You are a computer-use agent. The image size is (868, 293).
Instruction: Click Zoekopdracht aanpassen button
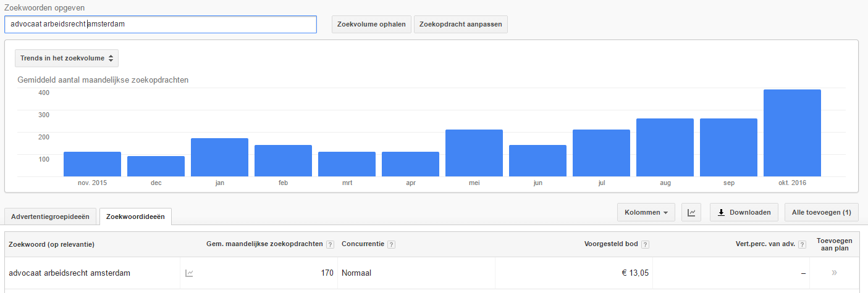click(x=460, y=25)
